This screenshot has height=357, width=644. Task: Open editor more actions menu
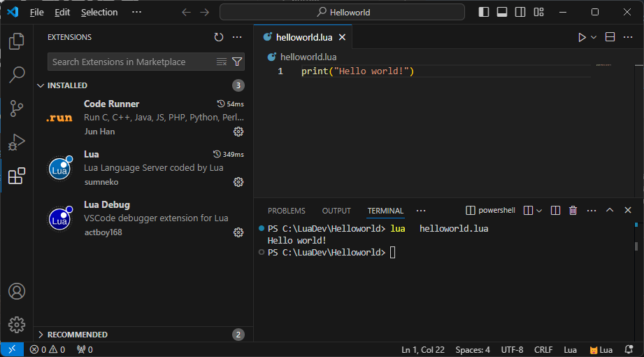click(x=628, y=37)
